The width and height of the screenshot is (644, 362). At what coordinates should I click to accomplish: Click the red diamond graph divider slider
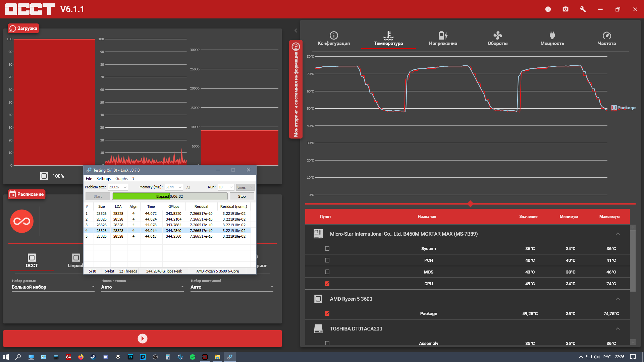(470, 204)
